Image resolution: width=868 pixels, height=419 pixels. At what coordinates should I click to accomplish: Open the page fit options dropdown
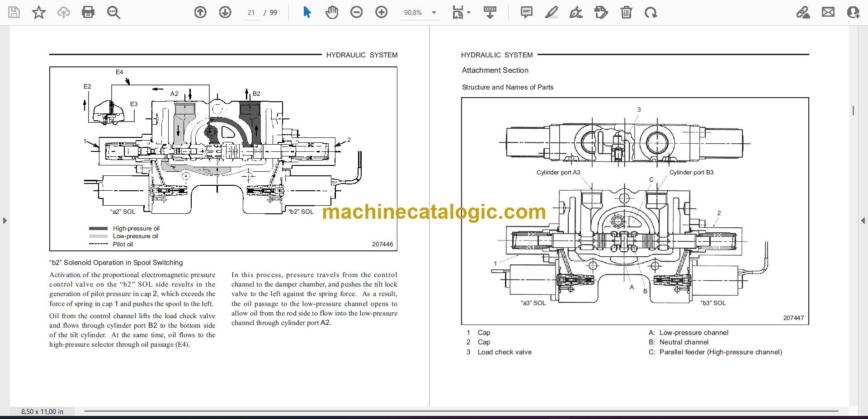click(462, 12)
